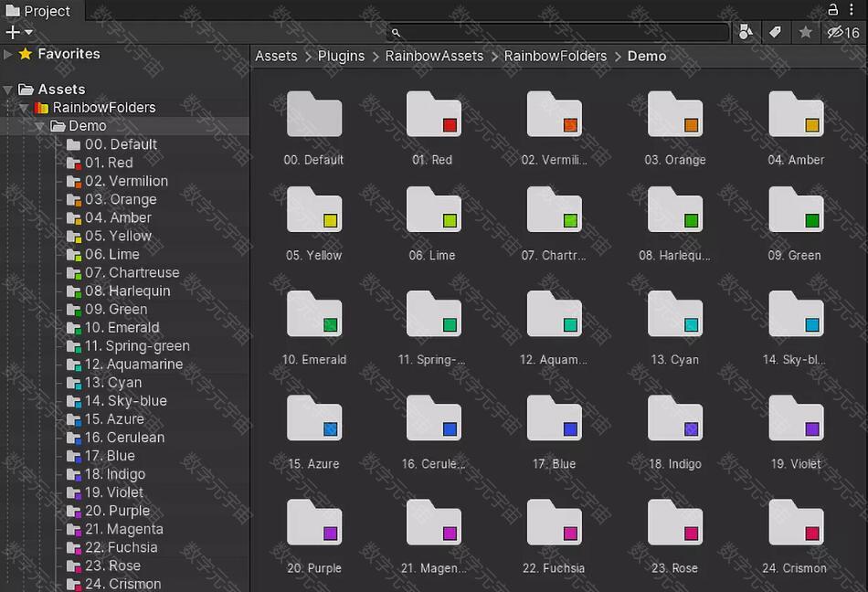This screenshot has height=592, width=868.
Task: Open the Search by Type filter
Action: (x=746, y=33)
